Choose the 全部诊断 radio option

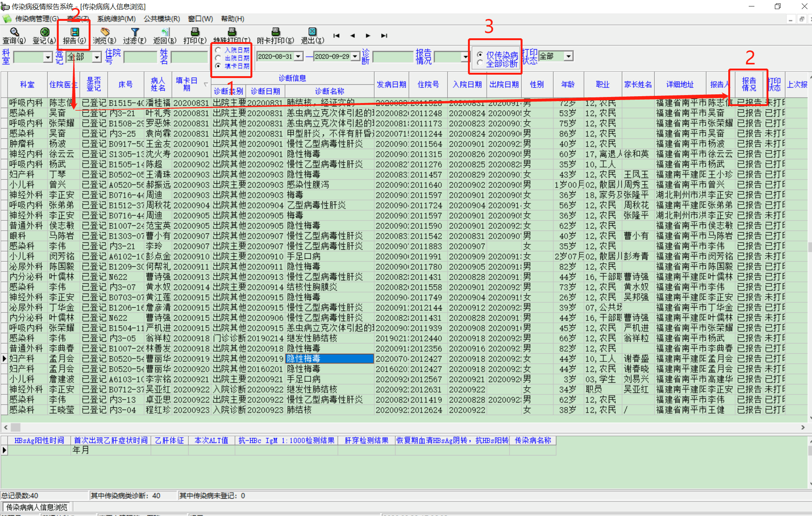(x=480, y=63)
